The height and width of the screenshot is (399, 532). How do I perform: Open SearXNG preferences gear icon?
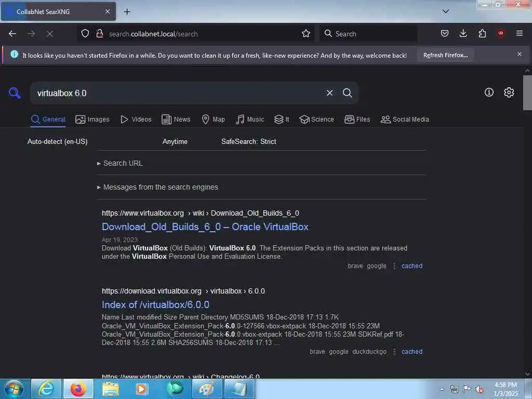509,92
